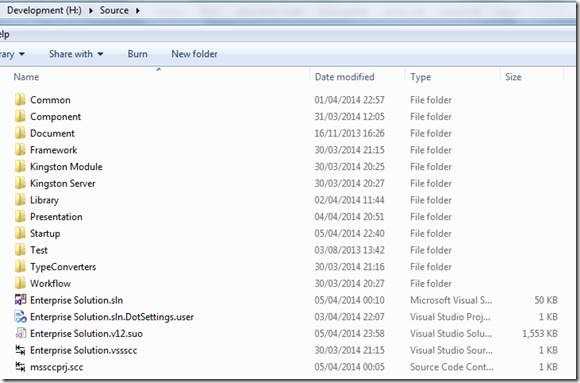
Task: Sort by Date modified column
Action: point(344,77)
